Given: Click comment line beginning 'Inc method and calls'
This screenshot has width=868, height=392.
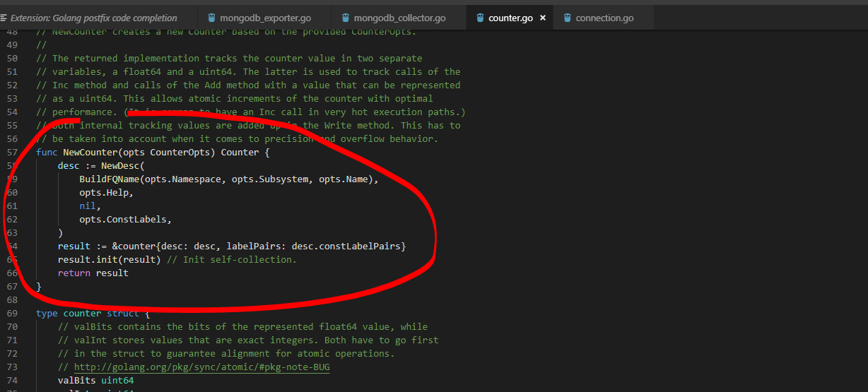Looking at the screenshot, I should pos(248,85).
